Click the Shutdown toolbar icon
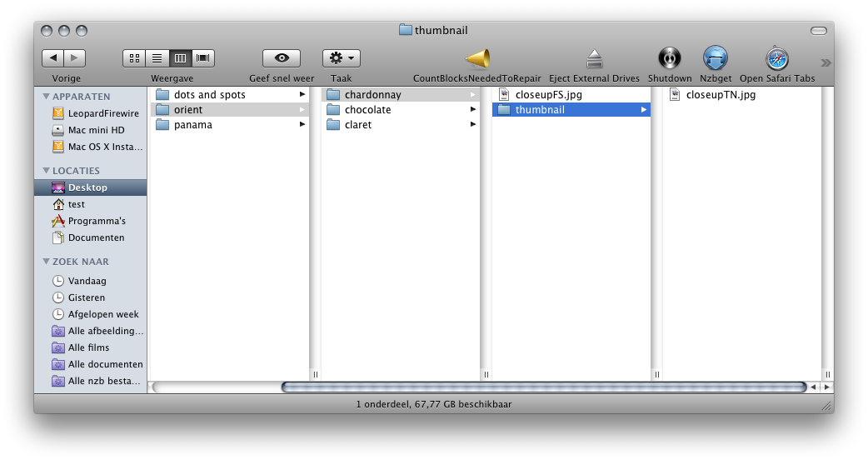 pos(669,58)
